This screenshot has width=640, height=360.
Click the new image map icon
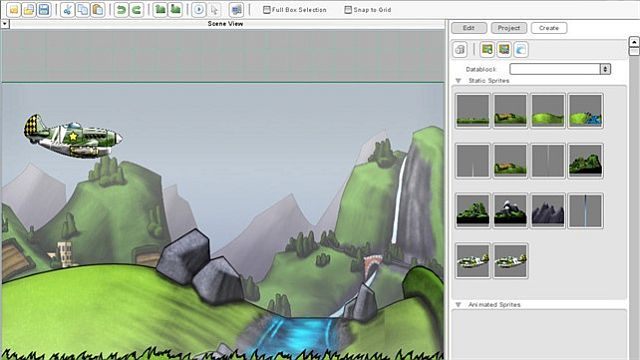[487, 50]
